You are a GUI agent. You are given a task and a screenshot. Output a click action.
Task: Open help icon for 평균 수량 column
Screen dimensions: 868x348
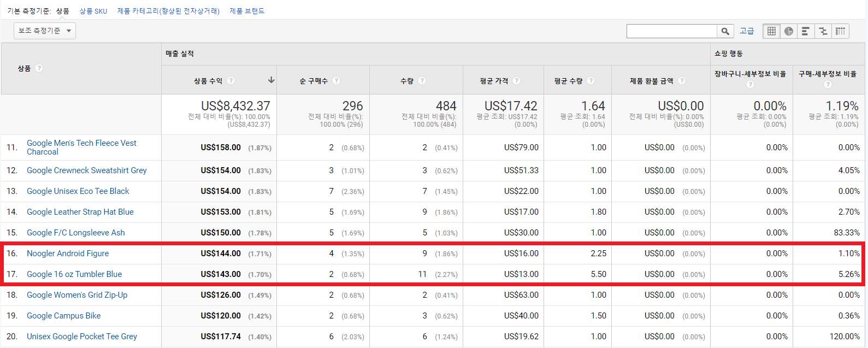tap(591, 81)
